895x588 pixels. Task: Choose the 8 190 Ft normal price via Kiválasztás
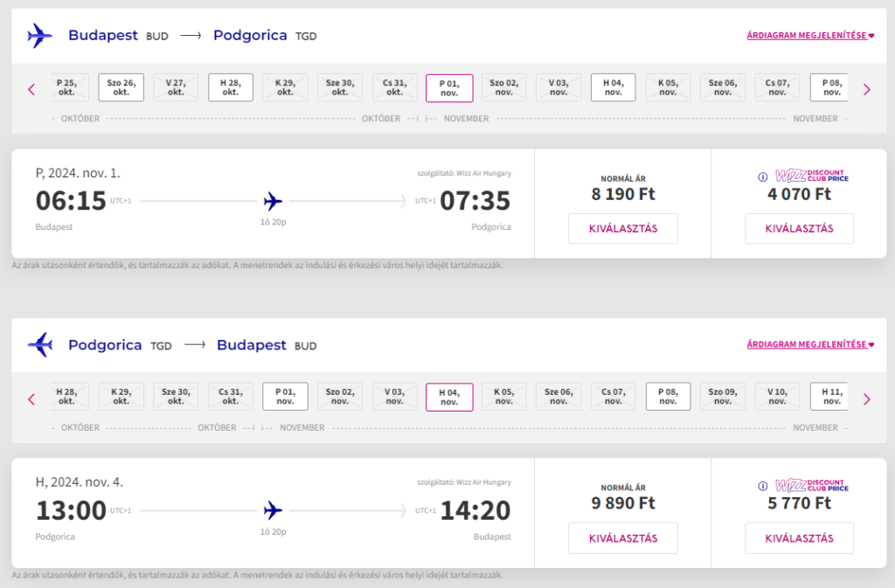[x=622, y=229]
